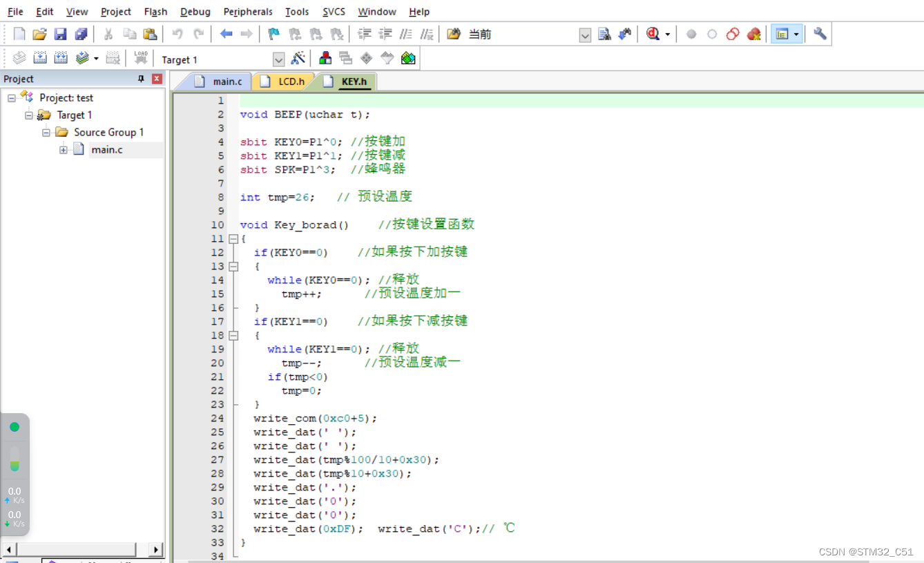Insert a bookmark with the flag icon
The height and width of the screenshot is (563, 924).
[274, 34]
